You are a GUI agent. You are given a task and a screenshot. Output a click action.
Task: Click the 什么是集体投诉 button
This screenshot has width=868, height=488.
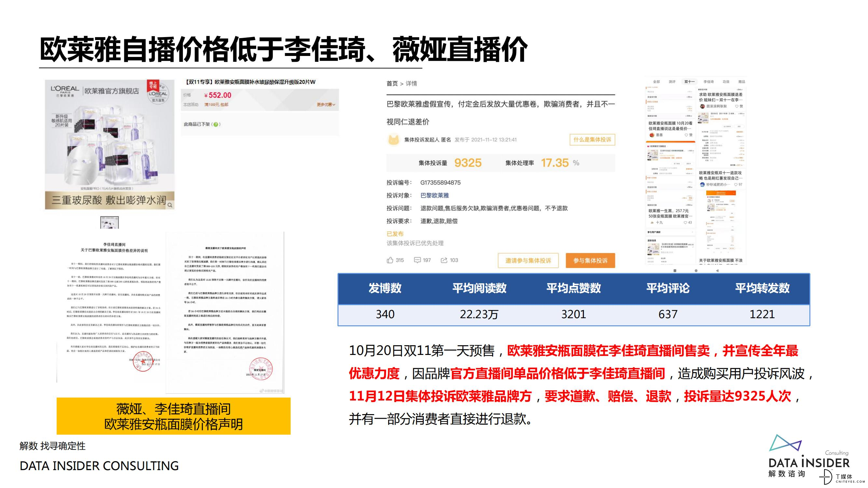[592, 140]
